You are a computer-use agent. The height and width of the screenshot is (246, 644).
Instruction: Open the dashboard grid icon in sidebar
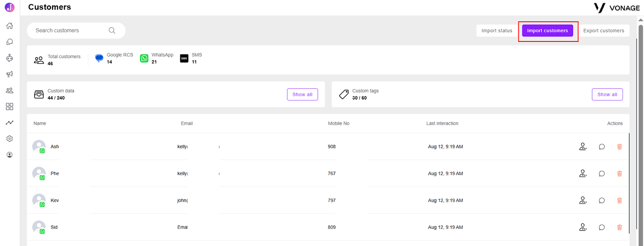[10, 106]
